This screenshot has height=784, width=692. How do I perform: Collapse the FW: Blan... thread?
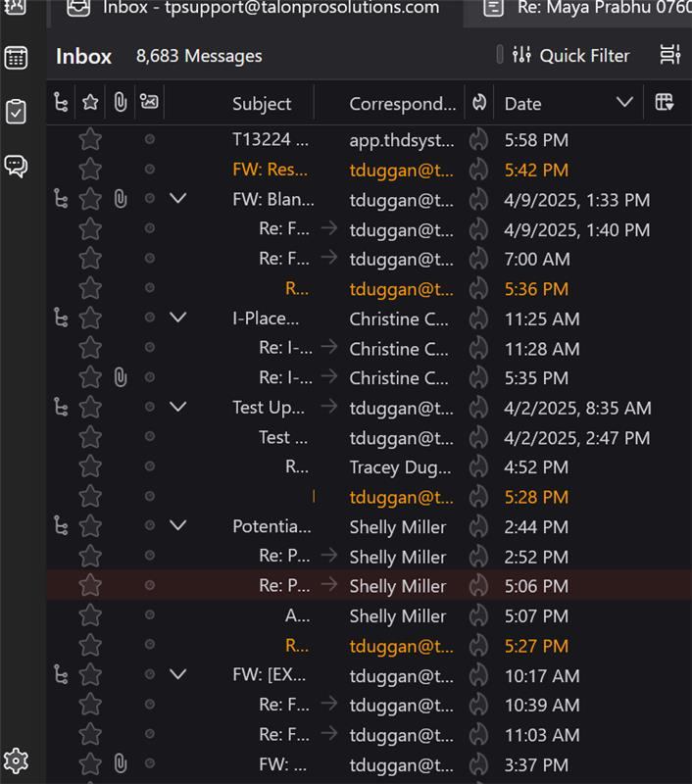(177, 199)
